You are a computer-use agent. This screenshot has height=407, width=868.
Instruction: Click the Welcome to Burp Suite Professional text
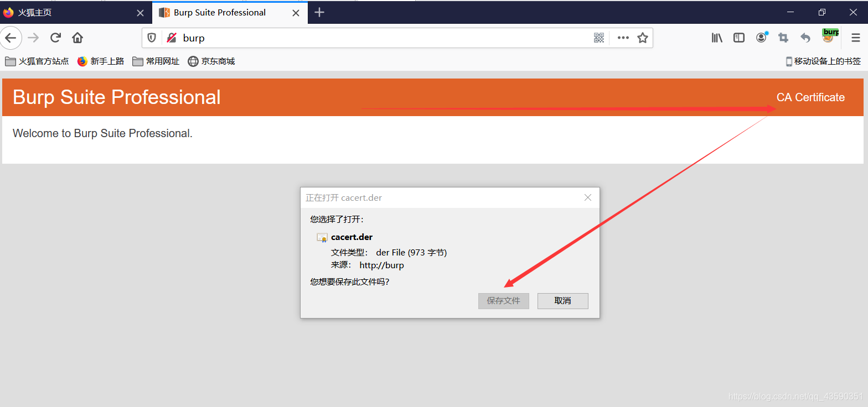coord(102,133)
